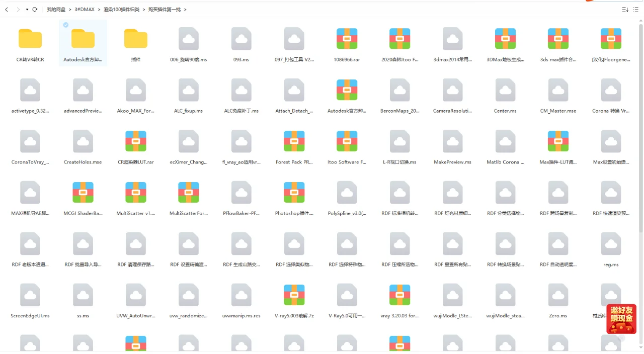Uncheck the selected Autodesk官方卸 folder checkbox
This screenshot has height=354, width=644.
[66, 25]
